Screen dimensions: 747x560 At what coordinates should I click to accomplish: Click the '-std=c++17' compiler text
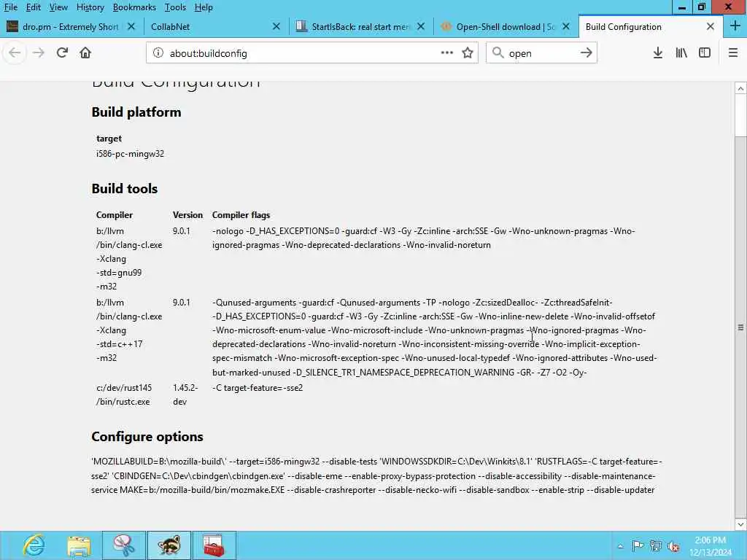click(119, 344)
